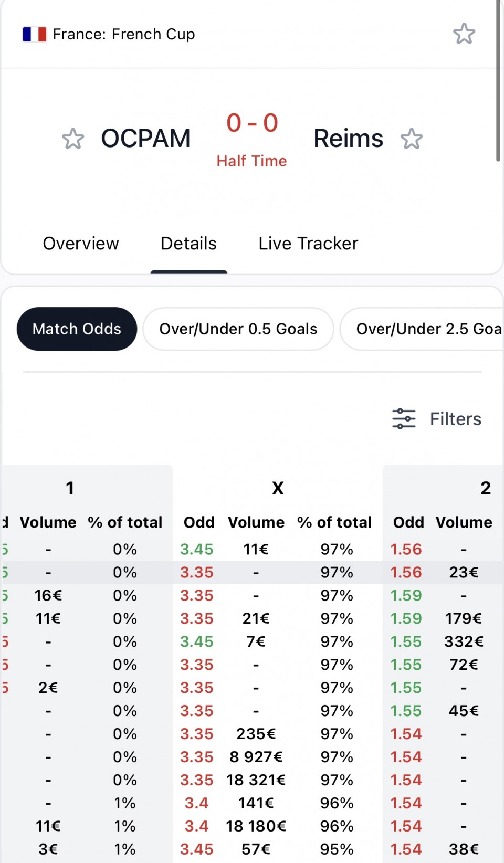Click the 2 away-win column header

[x=486, y=488]
